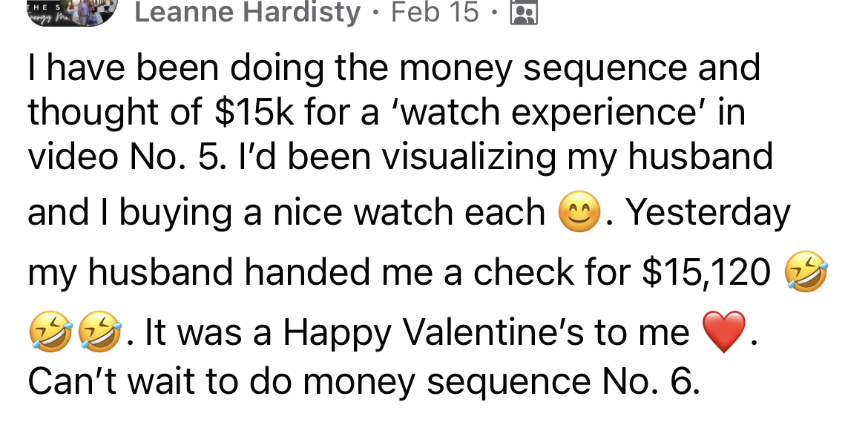Click the second laughing emoji before 'It was'
868x422 pixels.
(x=99, y=331)
